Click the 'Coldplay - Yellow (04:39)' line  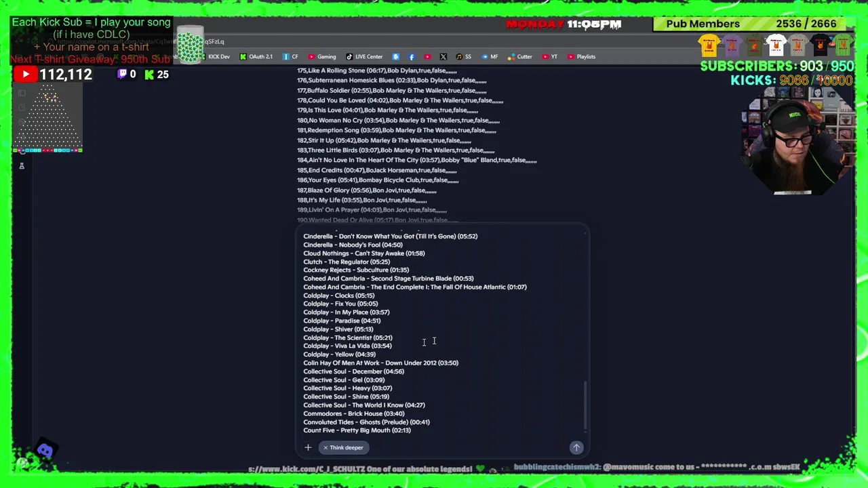click(339, 354)
